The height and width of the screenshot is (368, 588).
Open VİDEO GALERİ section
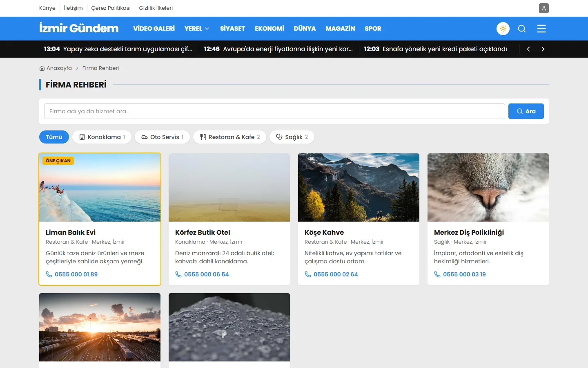point(154,29)
